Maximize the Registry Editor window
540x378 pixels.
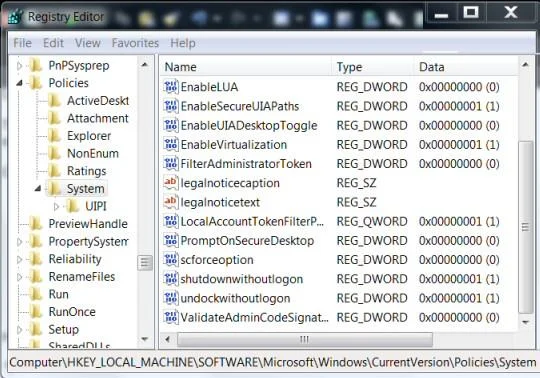point(470,13)
